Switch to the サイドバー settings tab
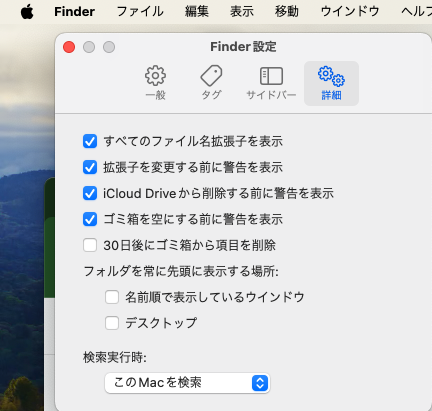432x411 pixels. 271,83
